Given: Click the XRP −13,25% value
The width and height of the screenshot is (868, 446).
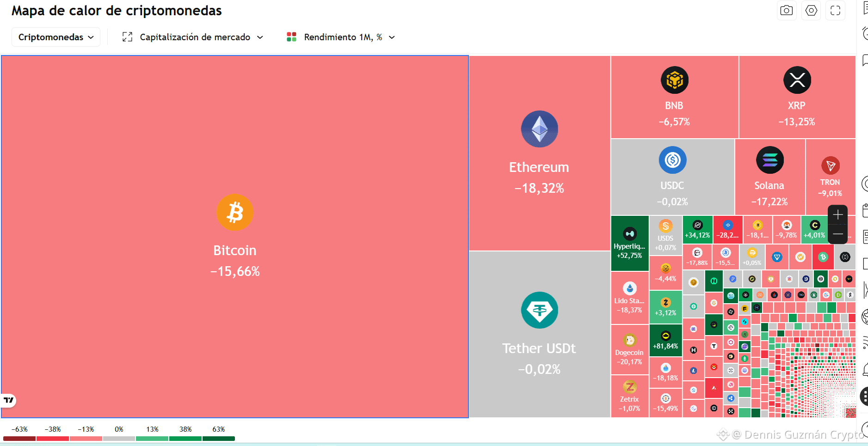Looking at the screenshot, I should 797,122.
